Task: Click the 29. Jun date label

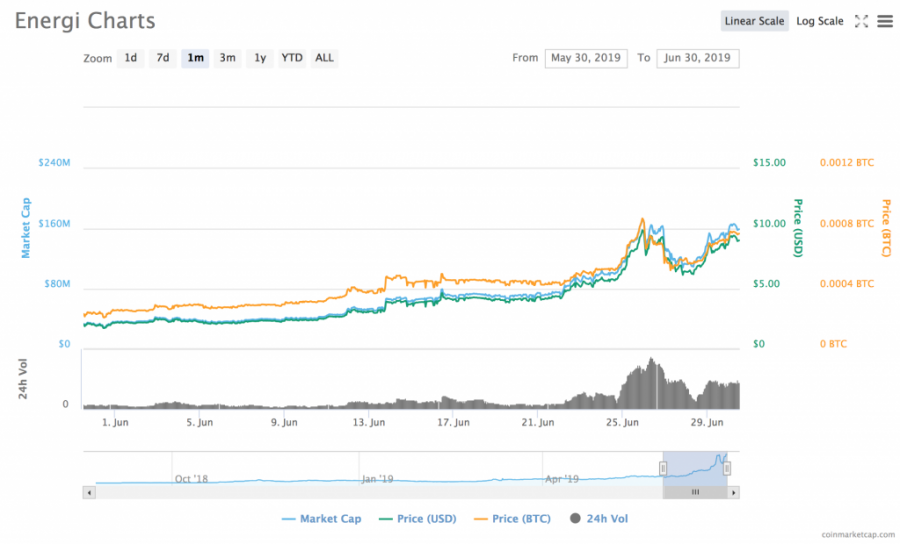Action: pyautogui.click(x=707, y=422)
